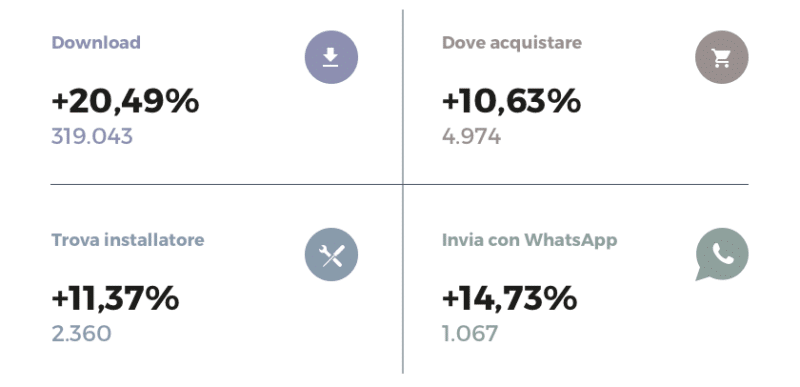
Task: Select the Trova installatore heading
Action: 128,240
